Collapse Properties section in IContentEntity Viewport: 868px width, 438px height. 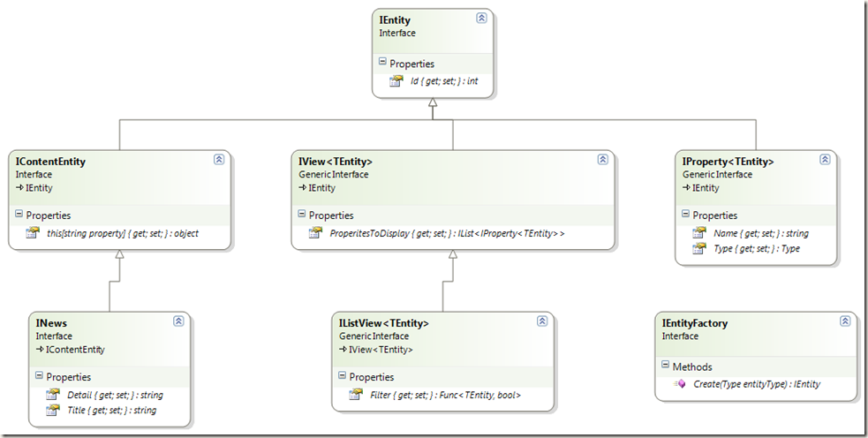coord(19,214)
